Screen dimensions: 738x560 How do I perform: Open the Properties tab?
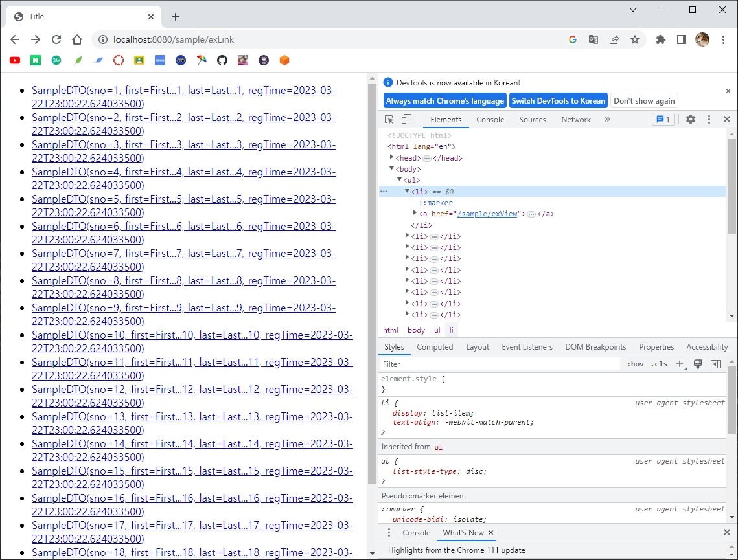coord(656,347)
